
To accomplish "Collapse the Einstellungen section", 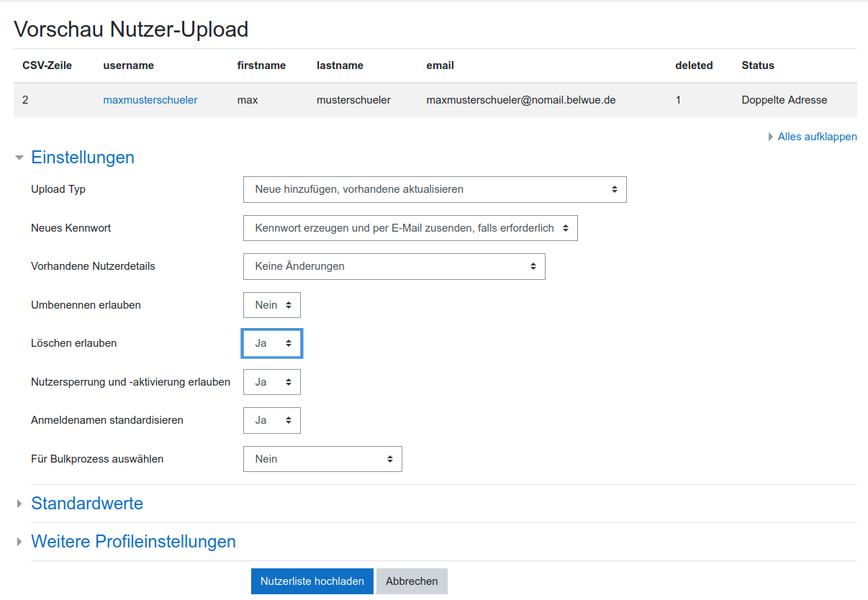I will [83, 158].
